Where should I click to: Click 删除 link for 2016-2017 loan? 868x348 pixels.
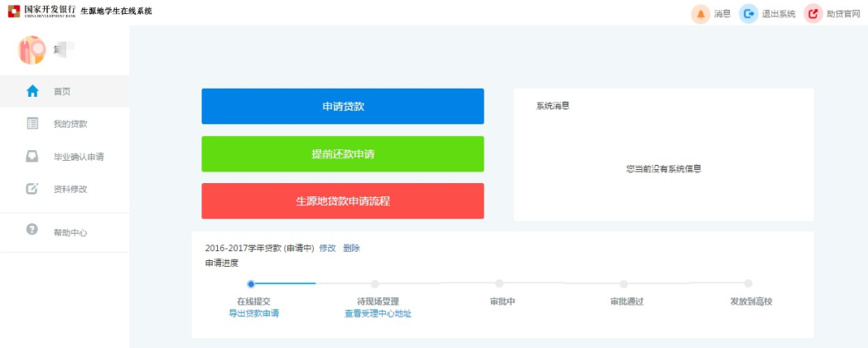pyautogui.click(x=351, y=248)
